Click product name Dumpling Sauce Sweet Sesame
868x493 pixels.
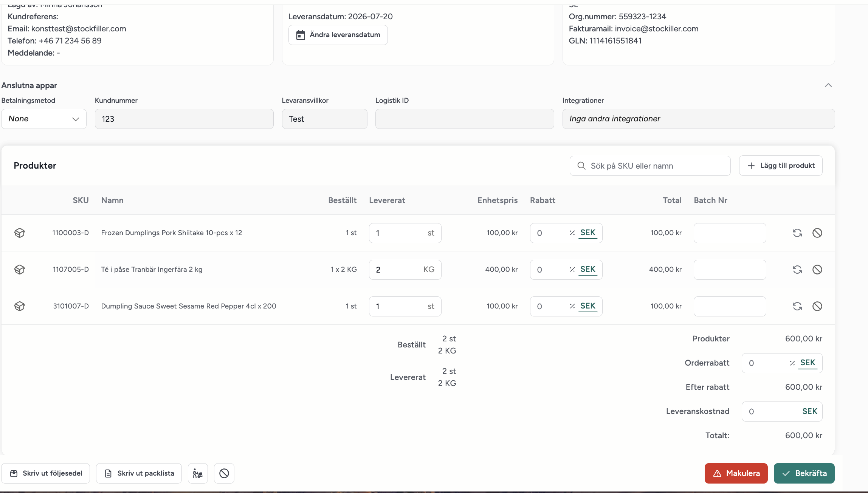click(x=189, y=306)
